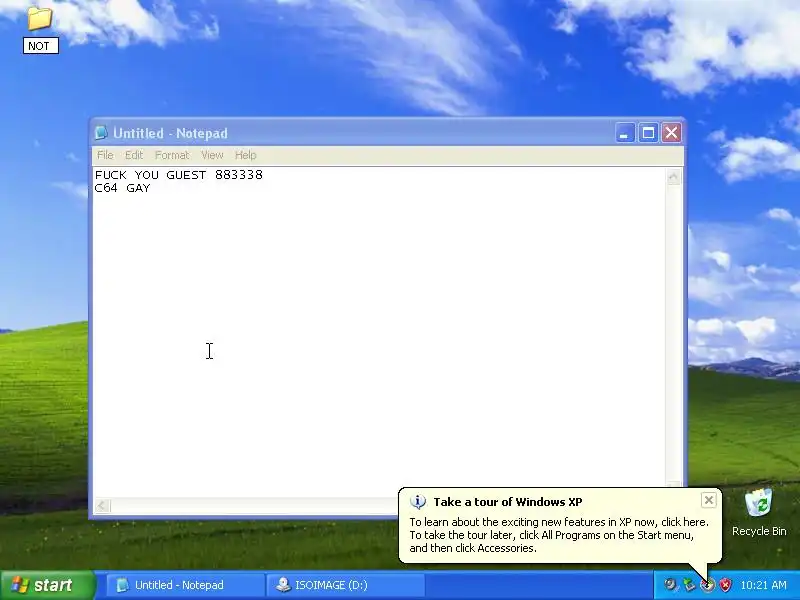Click the Notepad icon in the title bar
The width and height of the screenshot is (800, 600).
101,133
